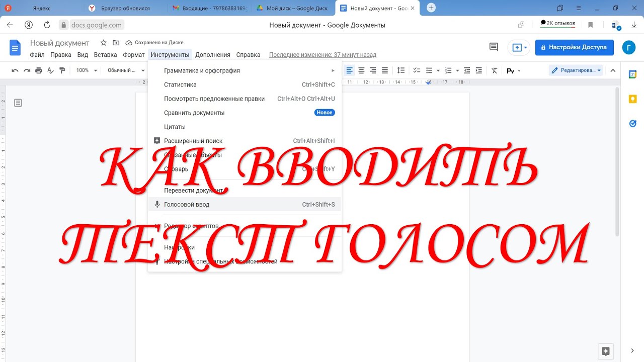Open comment history
This screenshot has height=362, width=644.
coord(494,47)
